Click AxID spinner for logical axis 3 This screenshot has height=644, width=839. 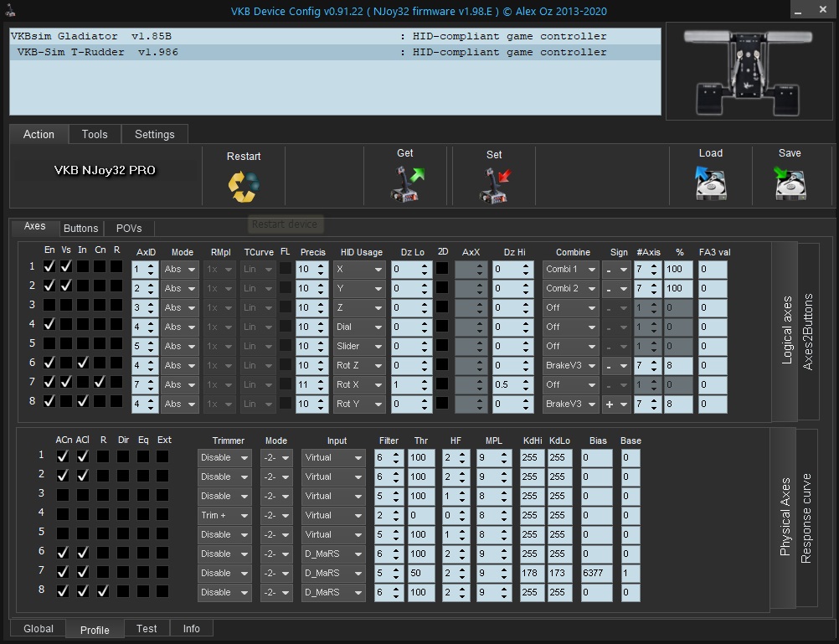[x=145, y=308]
